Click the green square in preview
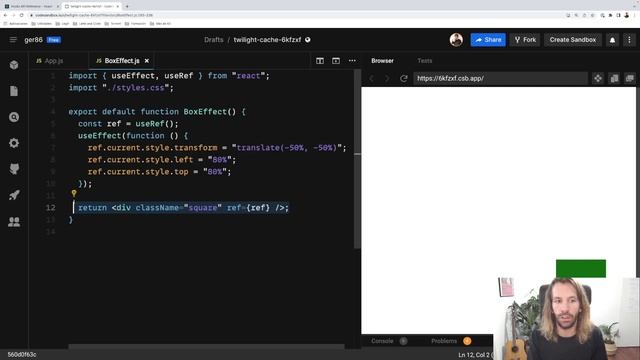The image size is (640, 360). 580,268
